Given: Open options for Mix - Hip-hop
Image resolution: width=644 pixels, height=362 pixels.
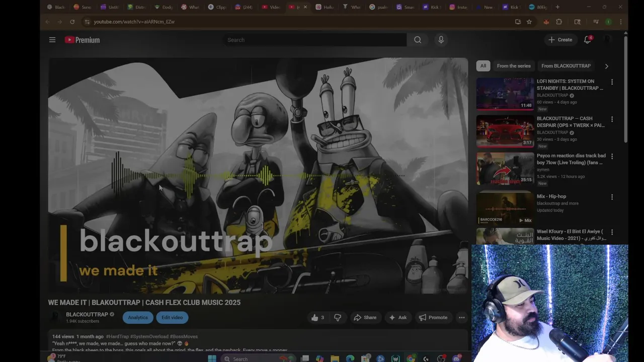Looking at the screenshot, I should pyautogui.click(x=612, y=197).
